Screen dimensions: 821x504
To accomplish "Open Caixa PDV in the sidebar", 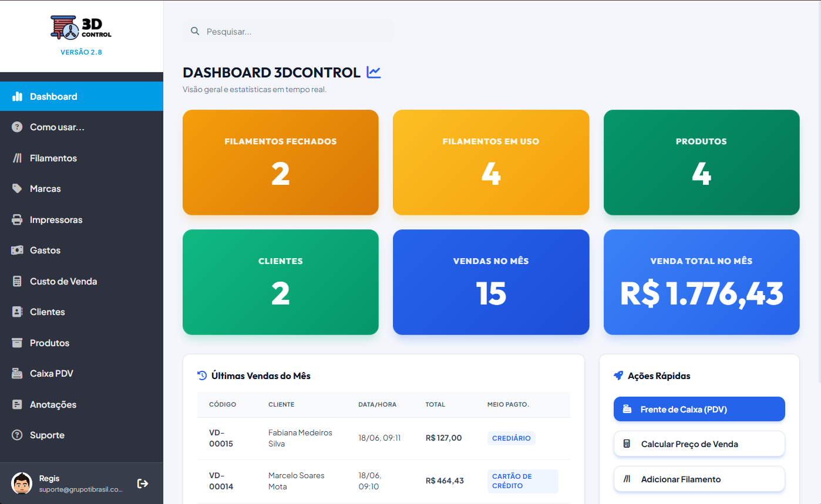I will coord(82,374).
